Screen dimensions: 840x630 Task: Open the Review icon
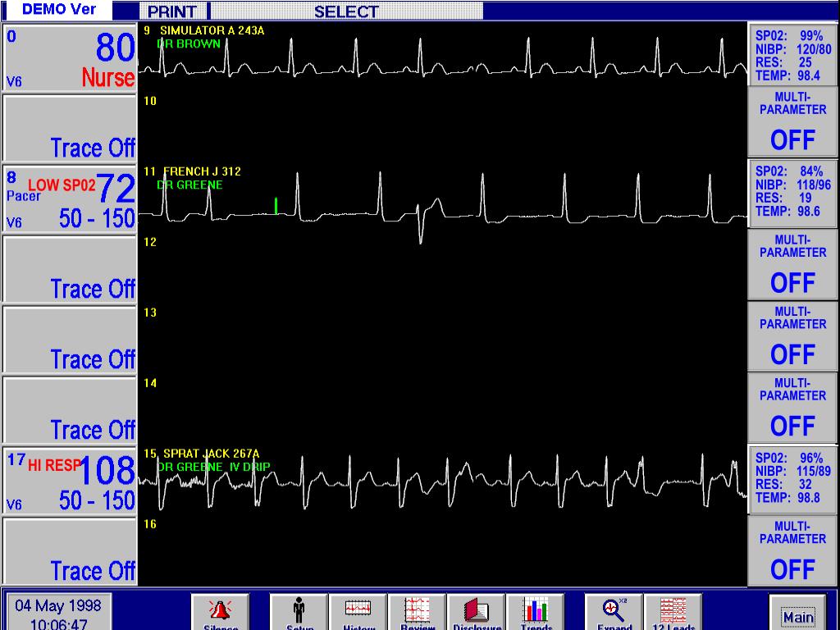[417, 612]
